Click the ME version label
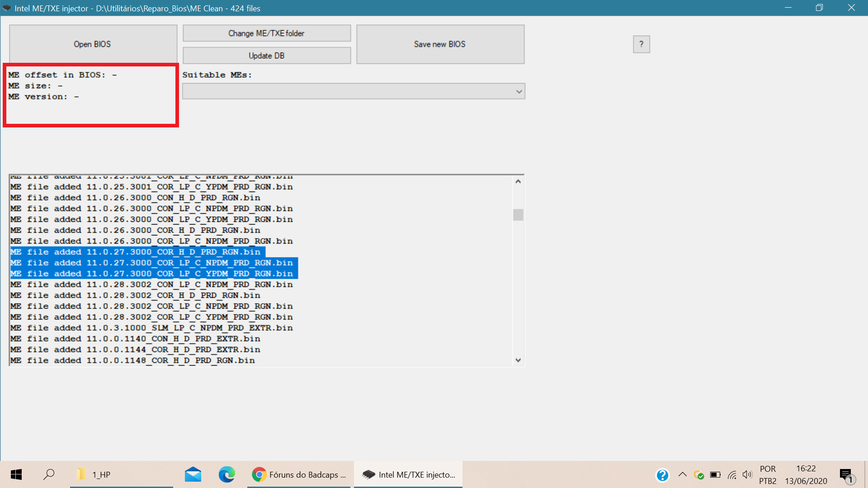Screen dimensions: 868x488 [x=43, y=97]
